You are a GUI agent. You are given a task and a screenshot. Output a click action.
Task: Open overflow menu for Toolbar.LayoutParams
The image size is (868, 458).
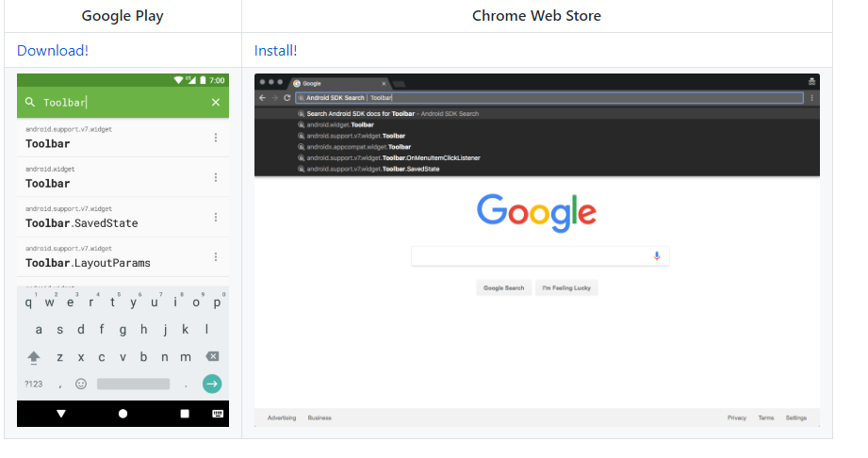[216, 257]
